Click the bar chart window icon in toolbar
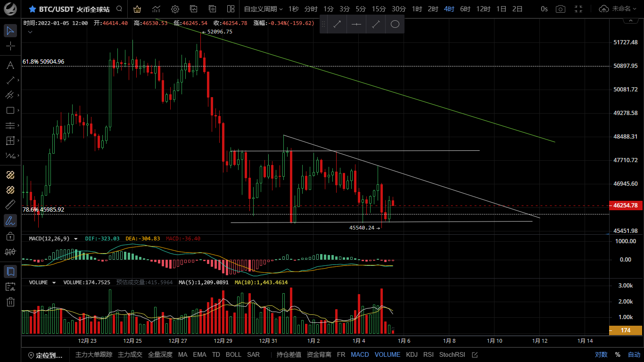This screenshot has width=644, height=362. [x=212, y=9]
